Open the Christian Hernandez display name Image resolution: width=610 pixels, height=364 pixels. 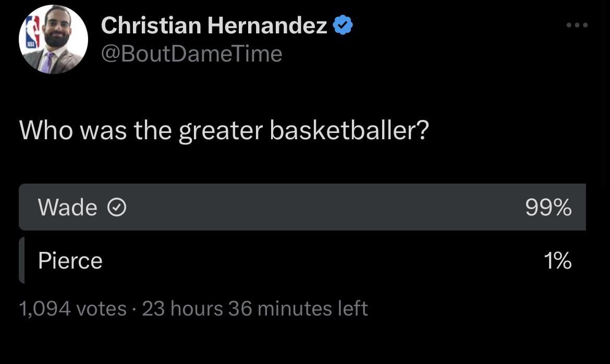[x=214, y=25]
